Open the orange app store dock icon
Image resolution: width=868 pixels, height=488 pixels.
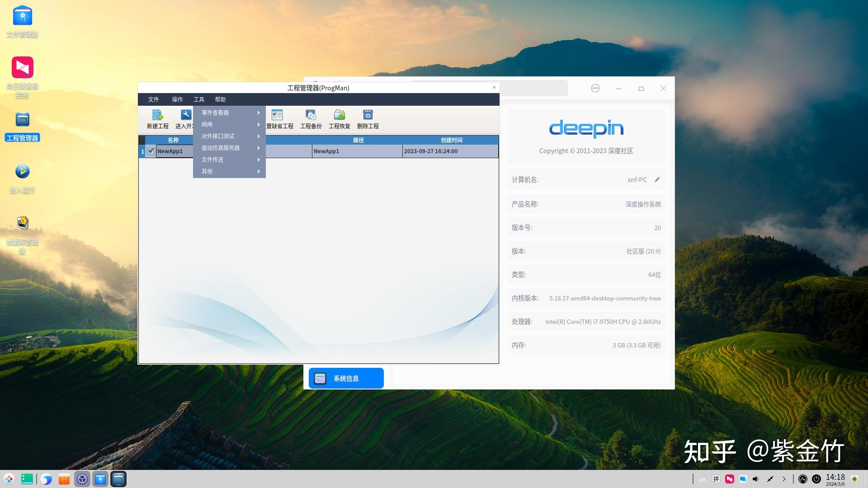click(64, 479)
